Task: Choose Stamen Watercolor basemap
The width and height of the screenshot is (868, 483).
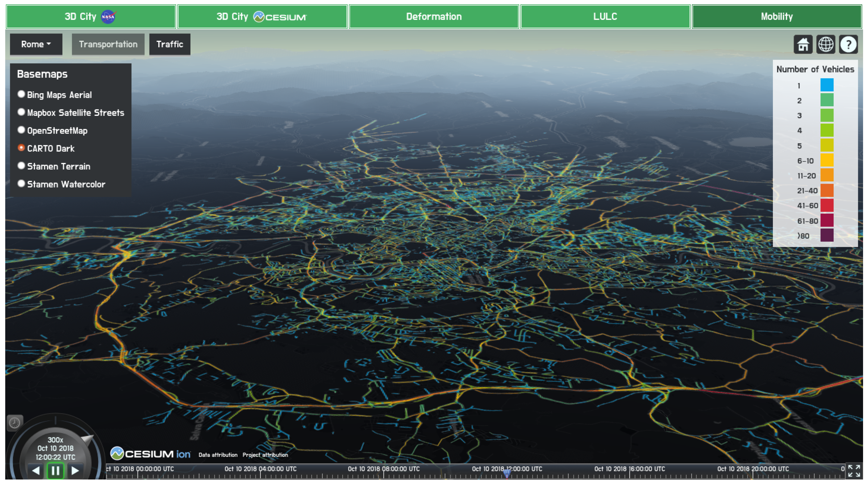Action: 21,183
